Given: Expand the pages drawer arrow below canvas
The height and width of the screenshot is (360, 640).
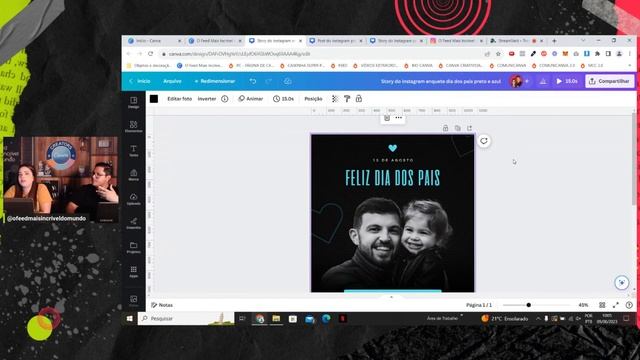Looking at the screenshot, I should pos(391,297).
